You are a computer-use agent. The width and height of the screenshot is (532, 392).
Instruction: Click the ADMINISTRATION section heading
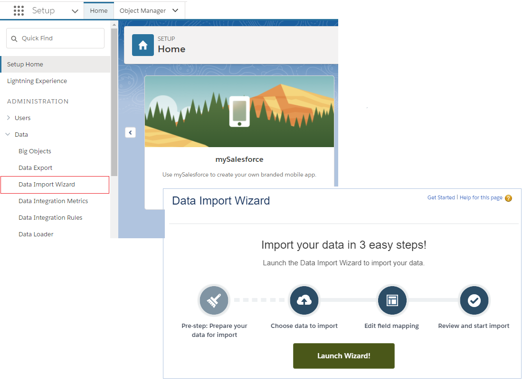coord(38,102)
